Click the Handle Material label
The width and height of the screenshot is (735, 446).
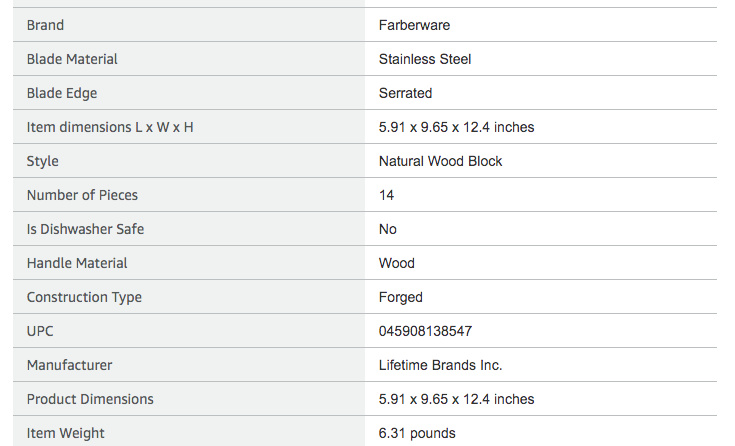77,263
